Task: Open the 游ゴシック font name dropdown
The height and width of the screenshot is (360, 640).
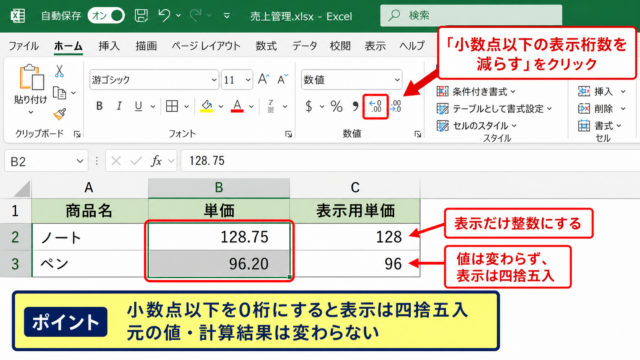Action: pos(214,80)
